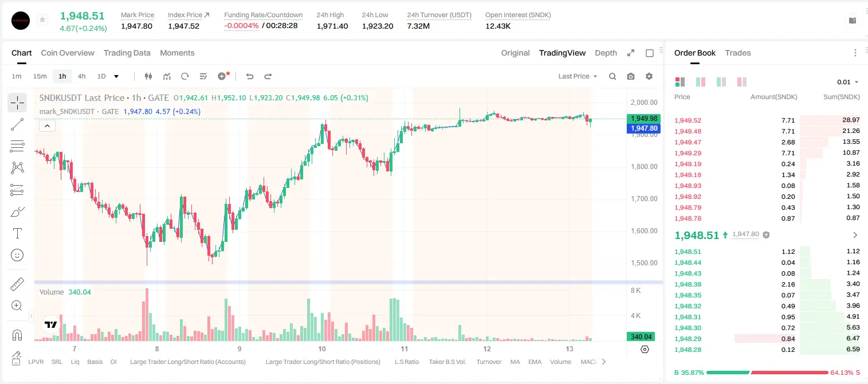Select the ruler measure tool
Viewport: 868px width, 384px height.
tap(17, 284)
